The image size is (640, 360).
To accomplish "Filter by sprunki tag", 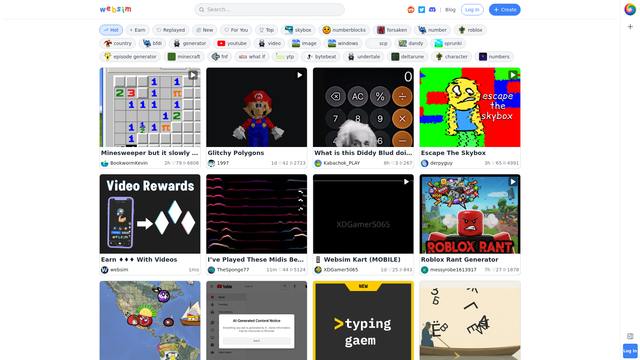I will (x=448, y=43).
